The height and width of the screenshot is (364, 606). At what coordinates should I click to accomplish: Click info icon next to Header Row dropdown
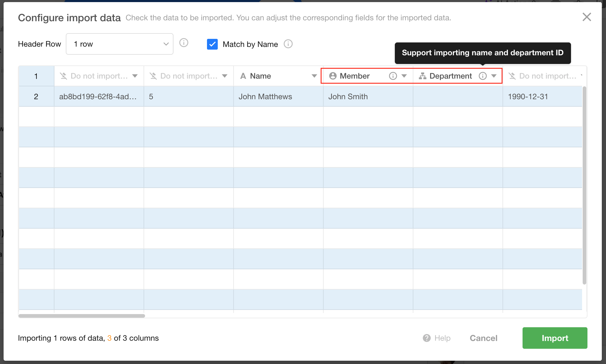184,43
